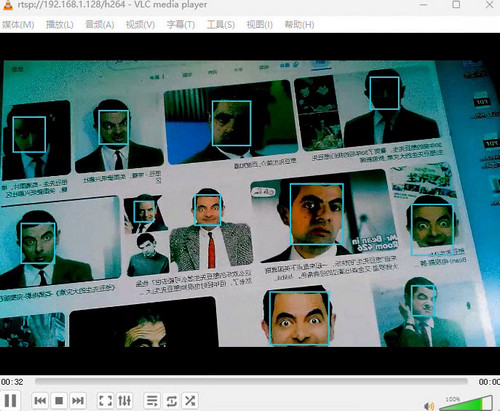Viewport: 500px width, 411px height.
Task: Toggle shuffle random playback
Action: 190,400
